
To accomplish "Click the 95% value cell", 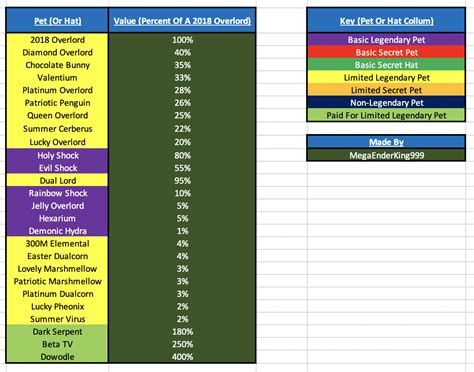I will tap(182, 181).
